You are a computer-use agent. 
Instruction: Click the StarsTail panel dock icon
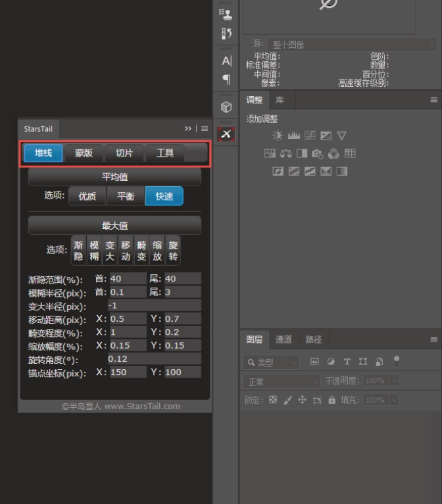pyautogui.click(x=226, y=134)
